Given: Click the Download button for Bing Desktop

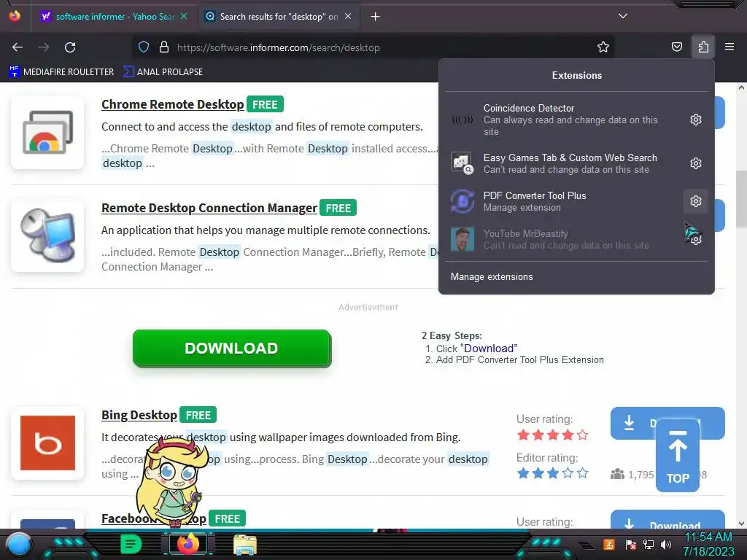Looking at the screenshot, I should pos(634,423).
